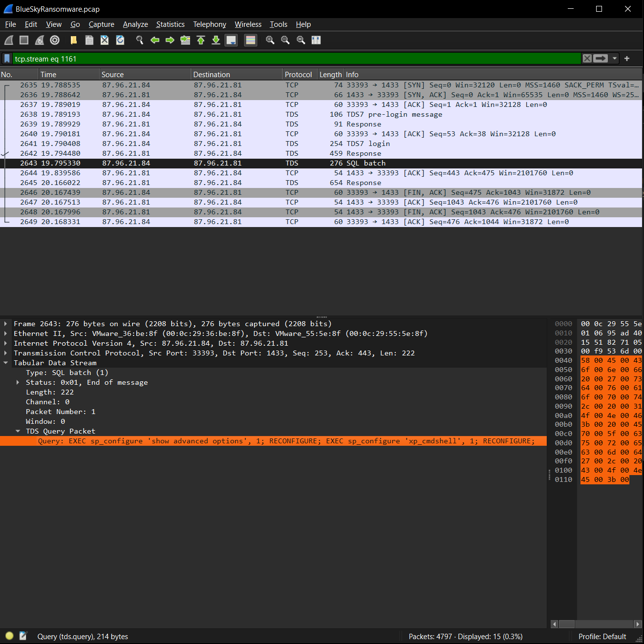Go back to the previous packet
Image resolution: width=644 pixels, height=644 pixels.
pyautogui.click(x=155, y=40)
